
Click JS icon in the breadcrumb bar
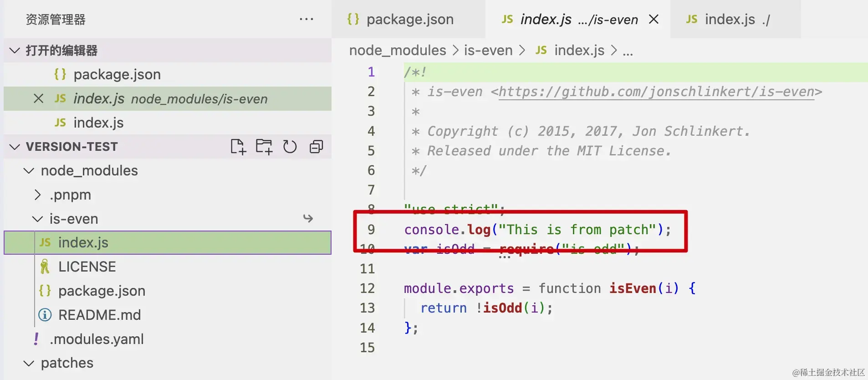pos(541,50)
